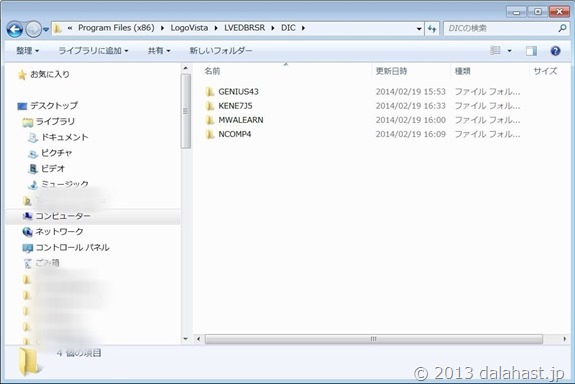Sort by サイズ column header
The width and height of the screenshot is (575, 384).
(545, 71)
